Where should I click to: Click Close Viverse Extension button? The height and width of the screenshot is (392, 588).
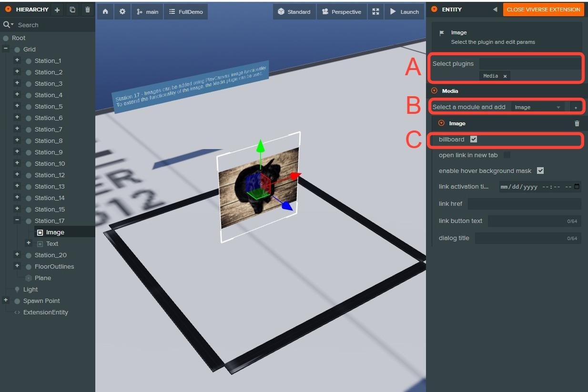click(543, 10)
